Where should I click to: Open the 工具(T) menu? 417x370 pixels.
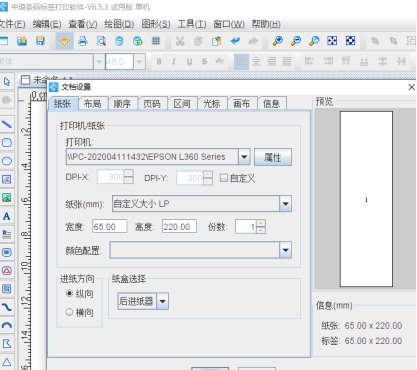coord(192,24)
